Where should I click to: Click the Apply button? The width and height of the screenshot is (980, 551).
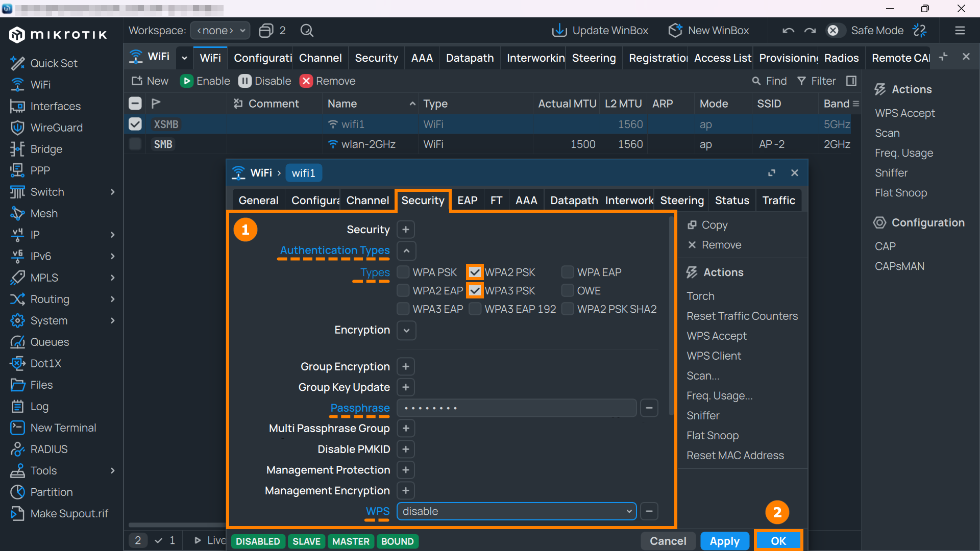tap(724, 541)
